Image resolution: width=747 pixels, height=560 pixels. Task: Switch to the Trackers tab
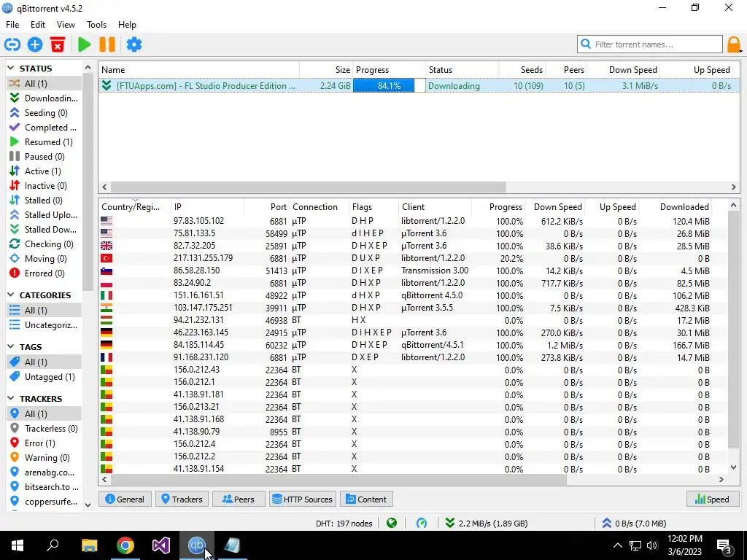point(182,499)
